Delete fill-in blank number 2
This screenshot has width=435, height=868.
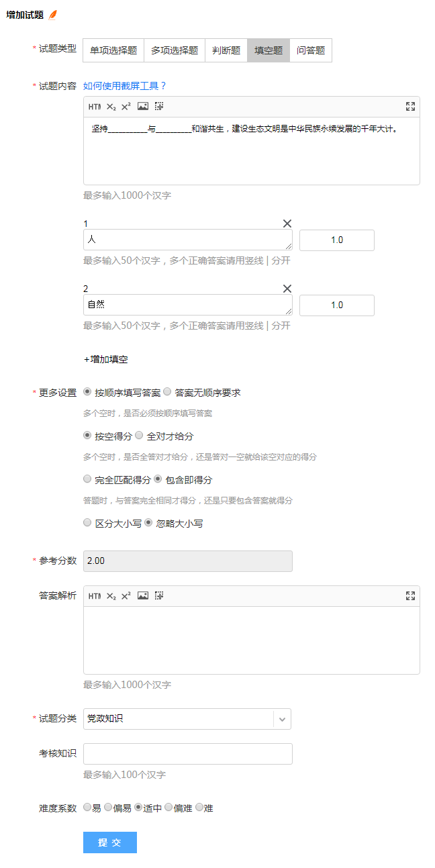point(287,289)
